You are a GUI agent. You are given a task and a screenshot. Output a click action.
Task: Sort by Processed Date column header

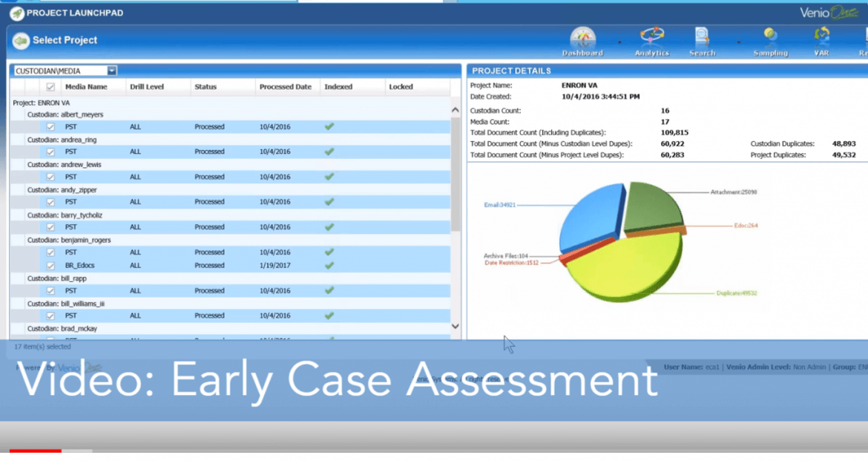click(286, 87)
